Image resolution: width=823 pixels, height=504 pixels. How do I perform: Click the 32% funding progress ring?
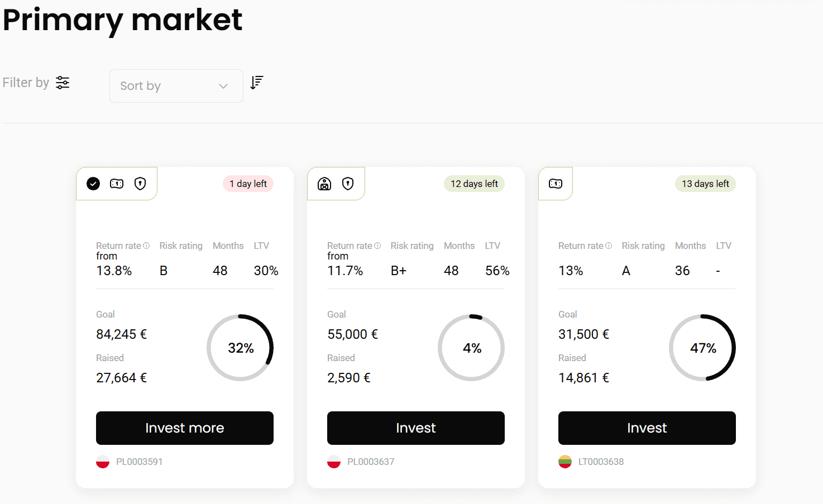pos(240,348)
